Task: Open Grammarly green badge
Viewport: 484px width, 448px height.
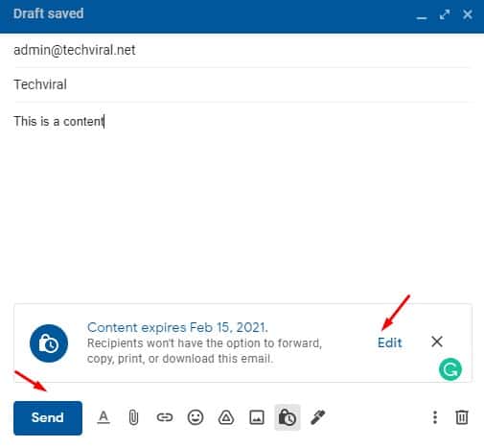Action: point(450,369)
